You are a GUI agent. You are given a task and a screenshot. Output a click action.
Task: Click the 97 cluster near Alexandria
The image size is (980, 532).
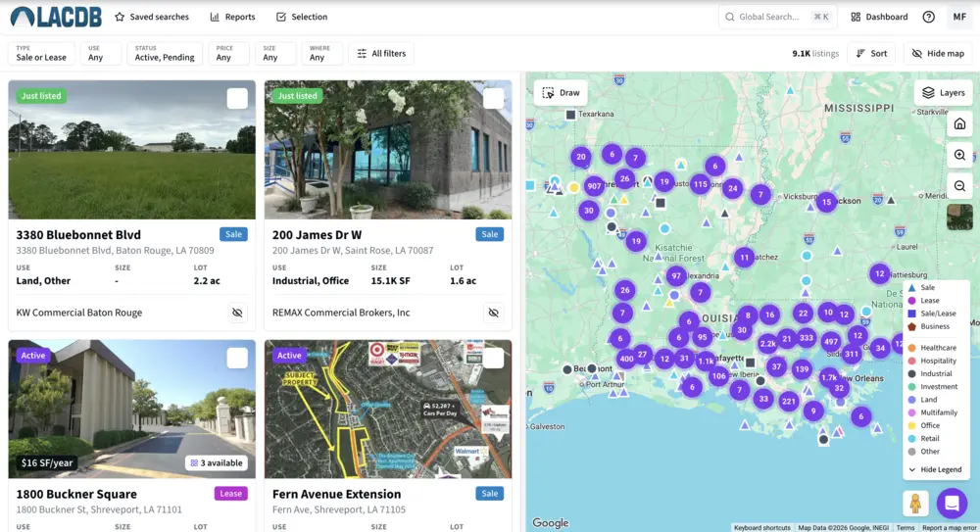[675, 275]
